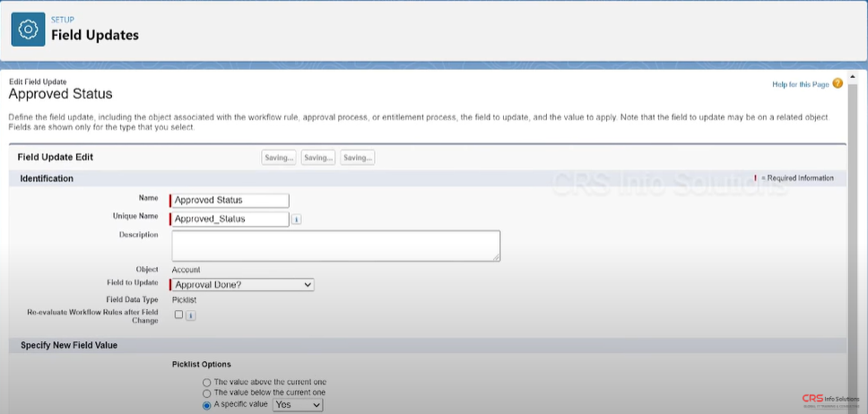Click the CRS Info Solutions logo

pos(829,399)
